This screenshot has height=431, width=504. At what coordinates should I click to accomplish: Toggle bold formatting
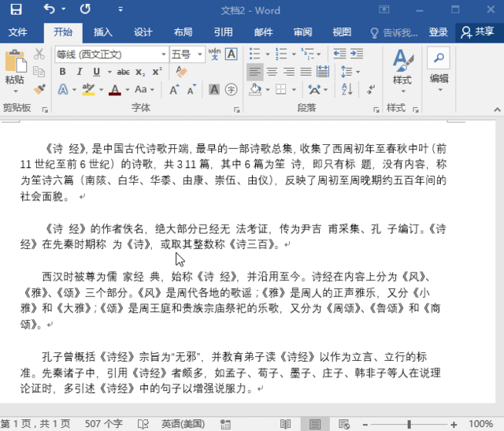coord(63,72)
